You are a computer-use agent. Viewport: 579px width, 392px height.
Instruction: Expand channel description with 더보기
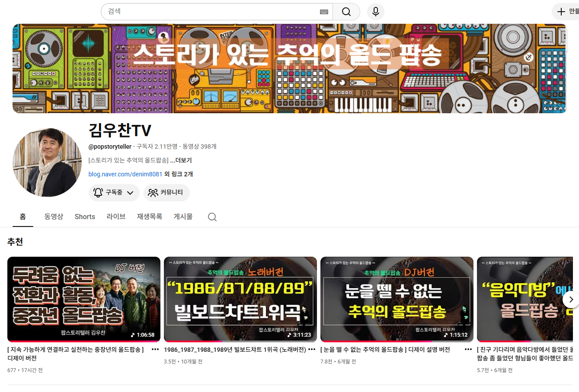point(181,160)
